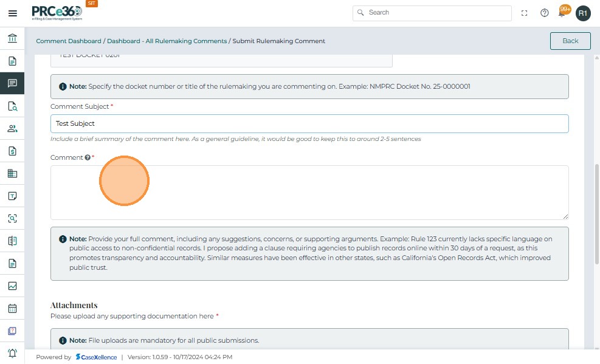This screenshot has height=364, width=600.
Task: Open the calendar sidebar icon
Action: click(x=12, y=308)
